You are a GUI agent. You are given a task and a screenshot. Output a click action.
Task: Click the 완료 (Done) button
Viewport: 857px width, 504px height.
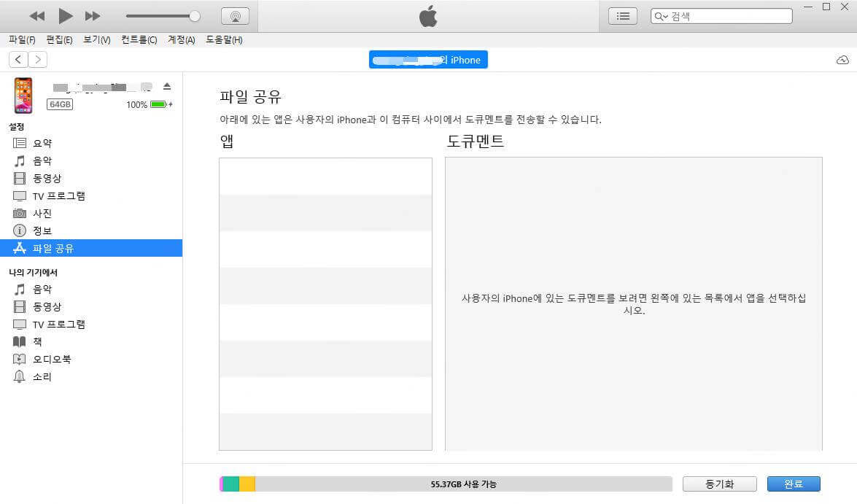click(795, 484)
